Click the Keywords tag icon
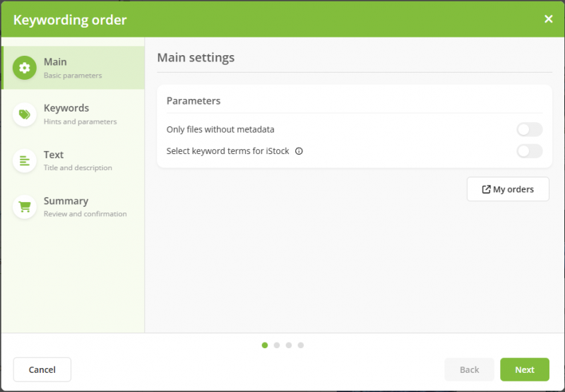The width and height of the screenshot is (565, 392). [25, 114]
